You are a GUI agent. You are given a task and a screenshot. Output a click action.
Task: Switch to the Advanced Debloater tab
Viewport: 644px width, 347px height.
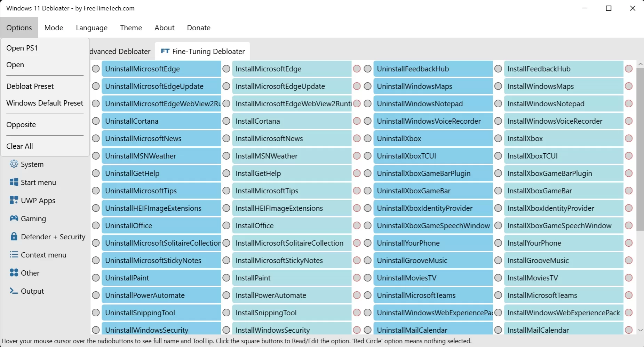(120, 51)
